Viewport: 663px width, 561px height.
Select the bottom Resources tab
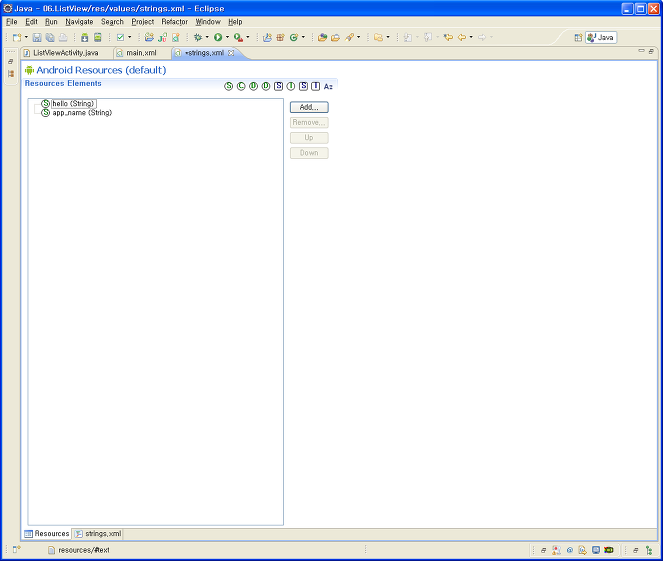click(47, 534)
